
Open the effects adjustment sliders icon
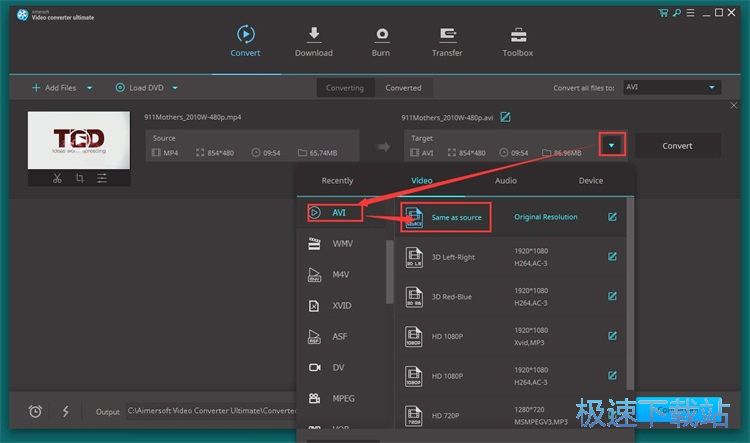click(102, 178)
